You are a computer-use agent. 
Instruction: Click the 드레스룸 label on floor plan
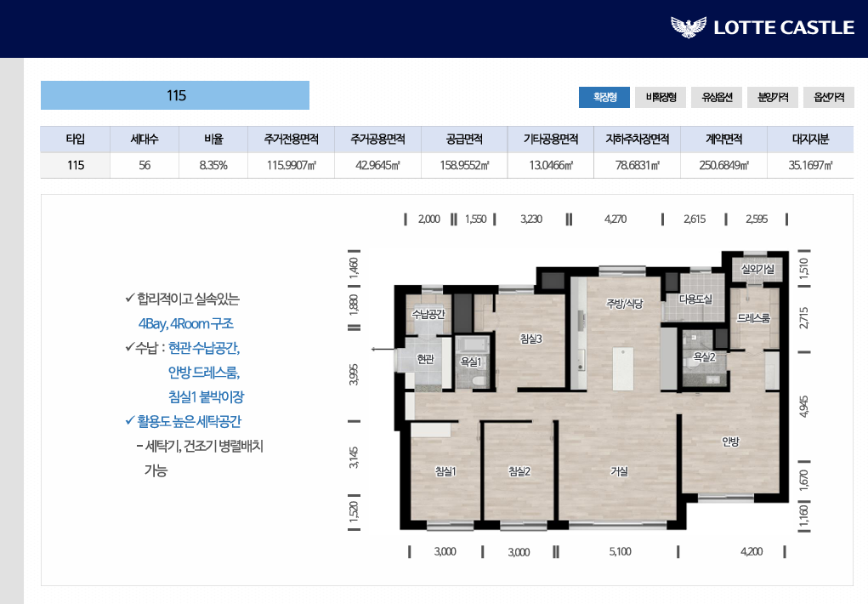(x=753, y=318)
